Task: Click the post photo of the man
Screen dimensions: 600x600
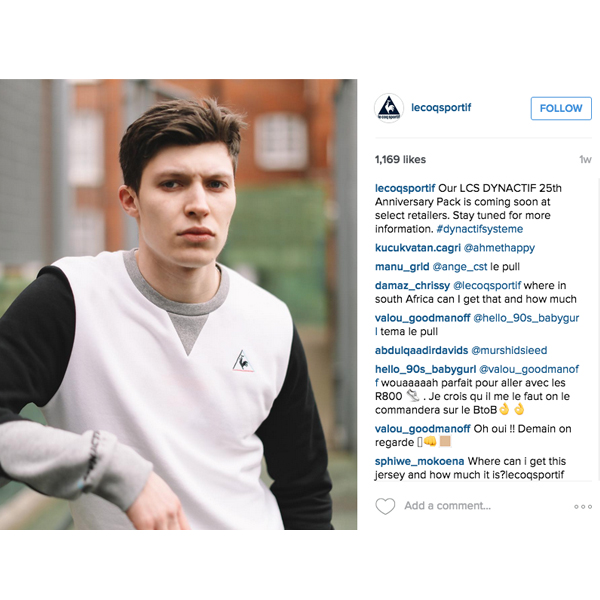Action: tap(178, 305)
